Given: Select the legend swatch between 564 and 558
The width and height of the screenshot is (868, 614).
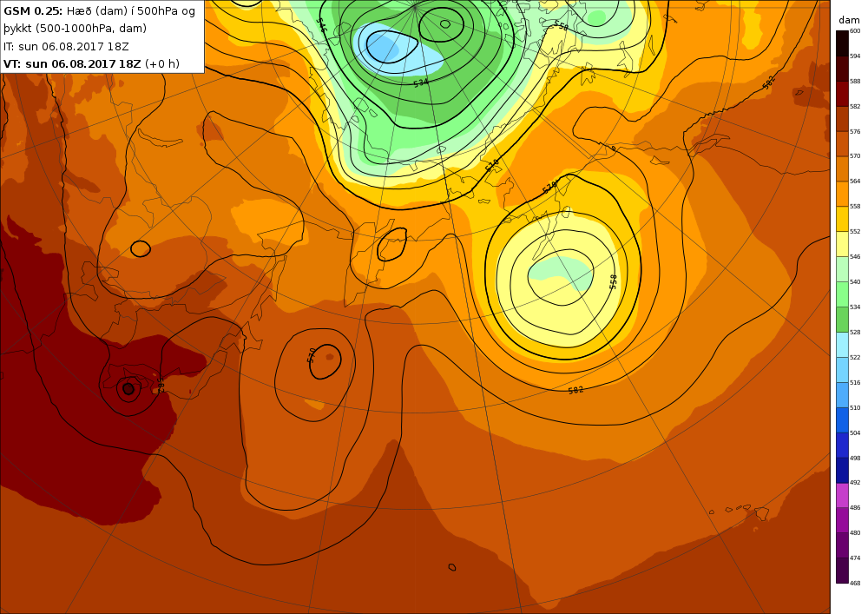Looking at the screenshot, I should 842,194.
